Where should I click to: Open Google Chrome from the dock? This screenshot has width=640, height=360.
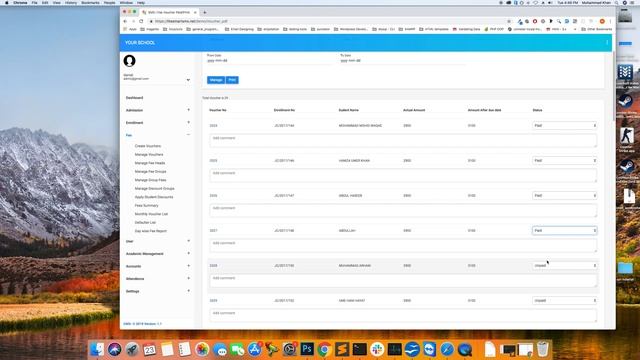(x=324, y=349)
